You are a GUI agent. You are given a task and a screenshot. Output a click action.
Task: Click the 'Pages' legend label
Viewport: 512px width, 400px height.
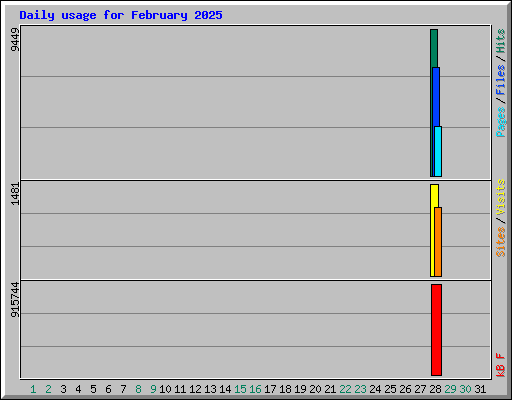[500, 122]
